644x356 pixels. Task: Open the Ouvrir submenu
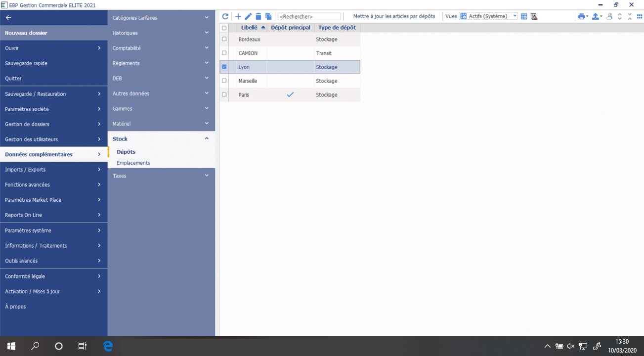click(53, 48)
